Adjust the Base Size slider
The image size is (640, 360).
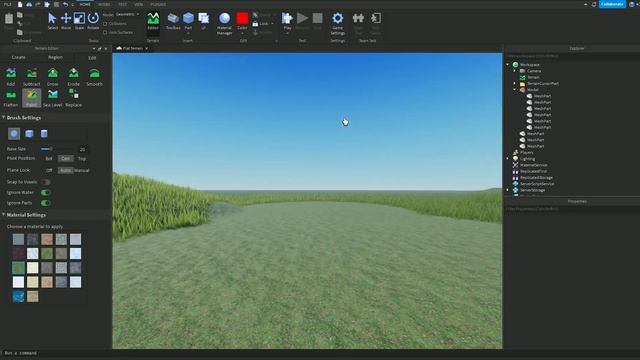57,149
